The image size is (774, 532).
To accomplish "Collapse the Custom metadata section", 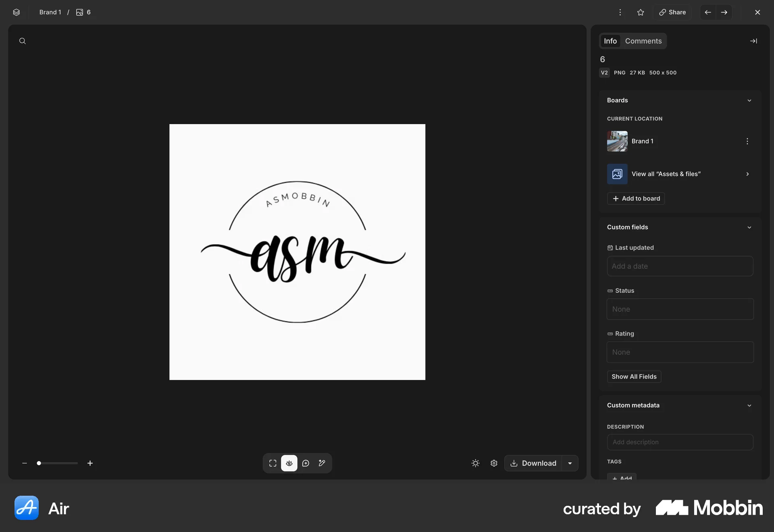I will click(x=749, y=405).
